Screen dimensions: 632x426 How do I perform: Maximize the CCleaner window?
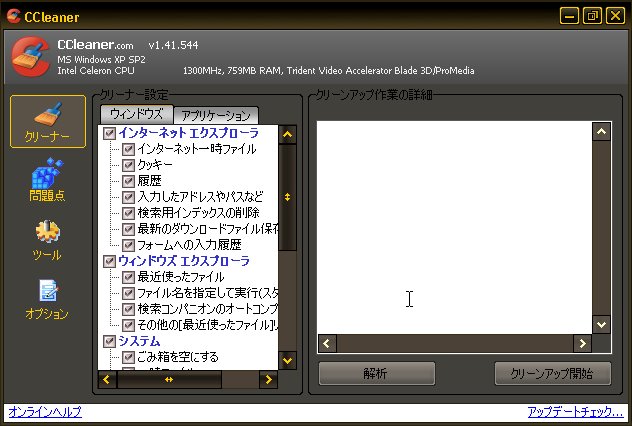click(x=592, y=16)
